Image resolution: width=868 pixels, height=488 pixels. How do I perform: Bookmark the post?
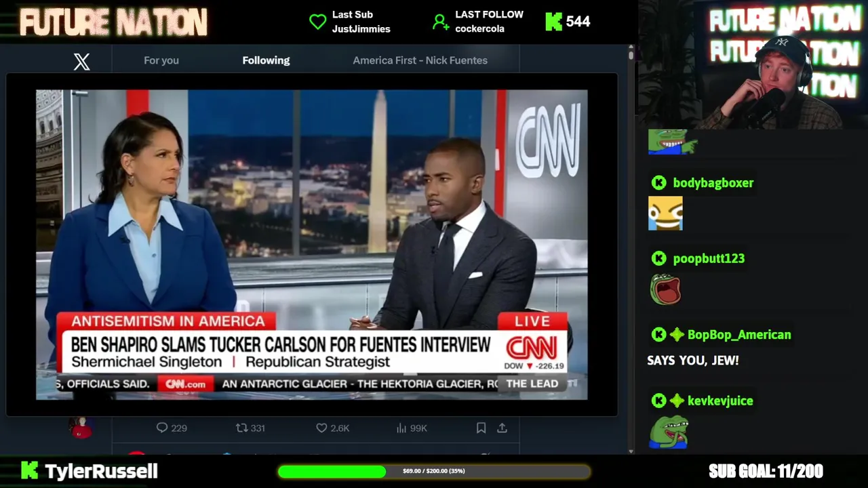coord(481,428)
